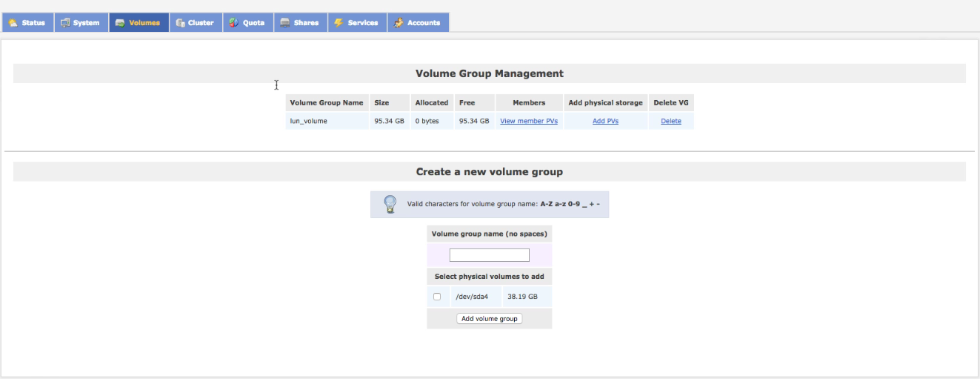Screen dimensions: 980x379
Task: Click the Quota tab pie chart icon
Action: point(233,23)
